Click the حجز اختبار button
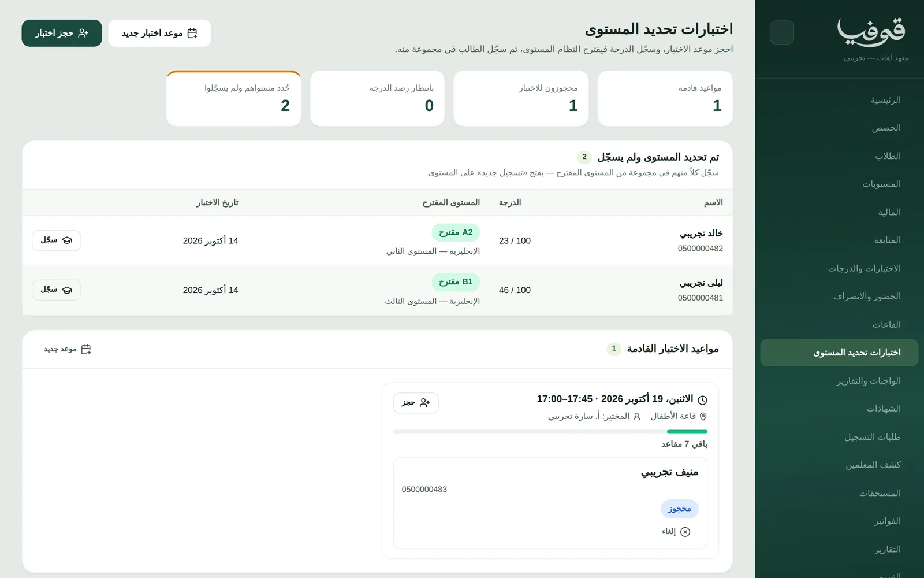Viewport: 924px width, 578px height. coord(62,33)
